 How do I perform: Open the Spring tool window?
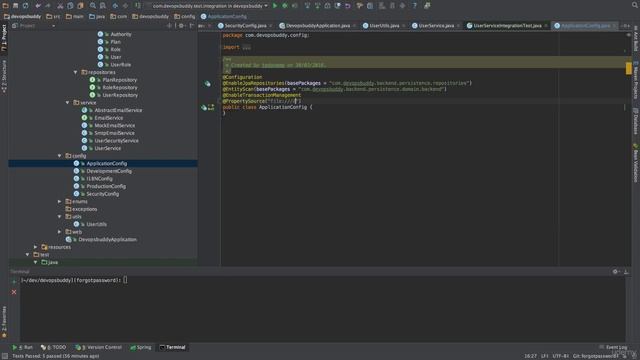click(x=141, y=347)
